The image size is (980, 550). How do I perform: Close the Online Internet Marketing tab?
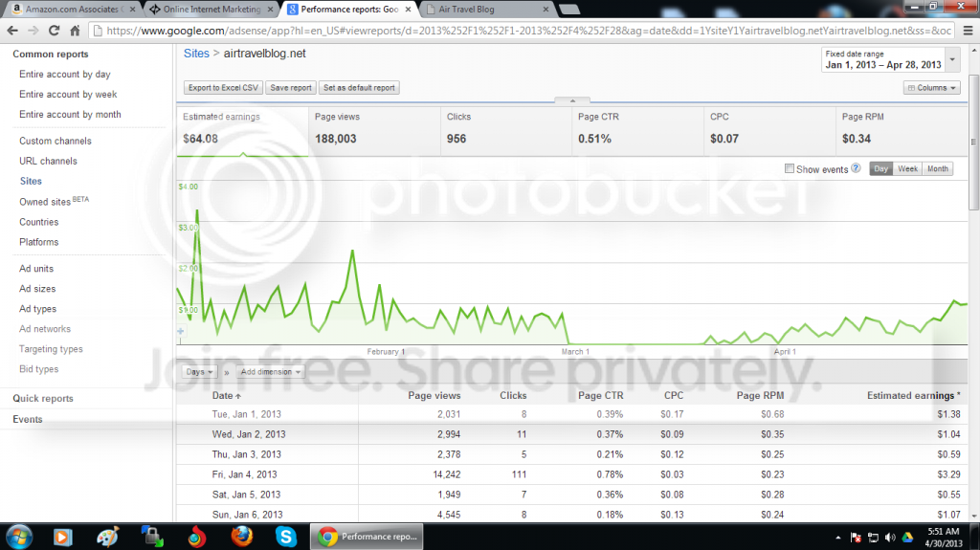(x=270, y=10)
